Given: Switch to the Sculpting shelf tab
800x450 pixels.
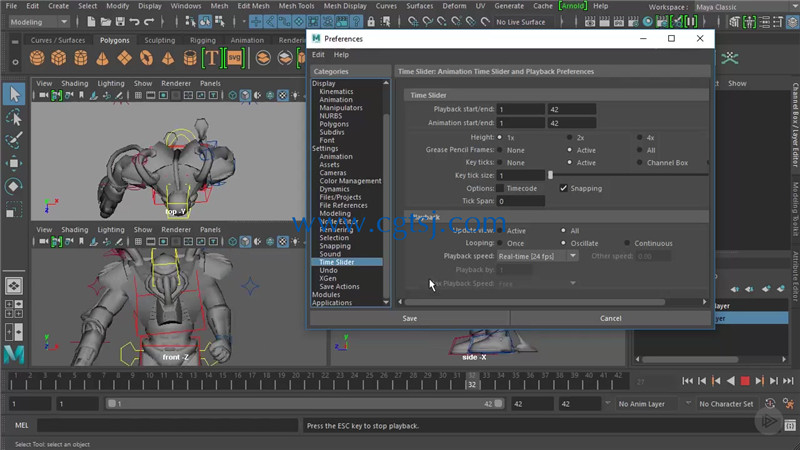Looking at the screenshot, I should coord(159,40).
